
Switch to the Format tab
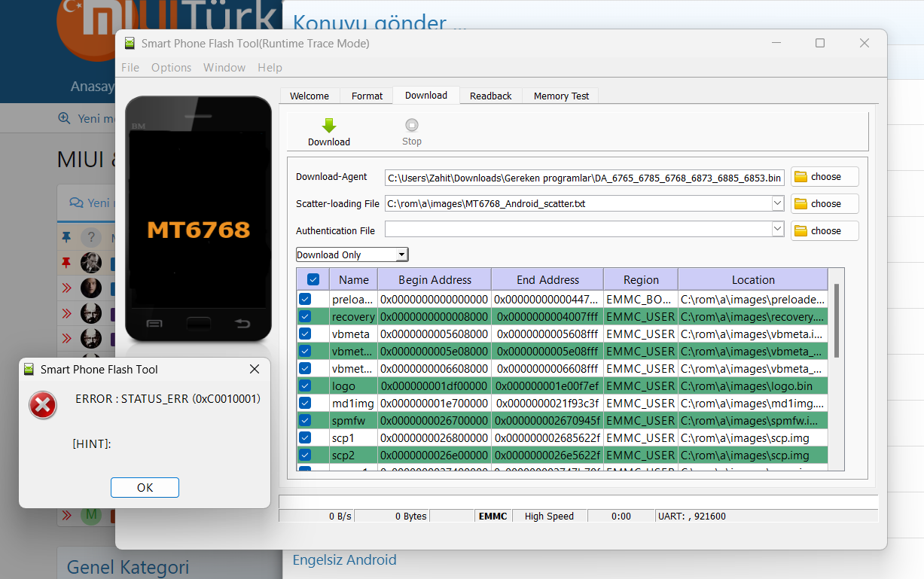coord(367,96)
